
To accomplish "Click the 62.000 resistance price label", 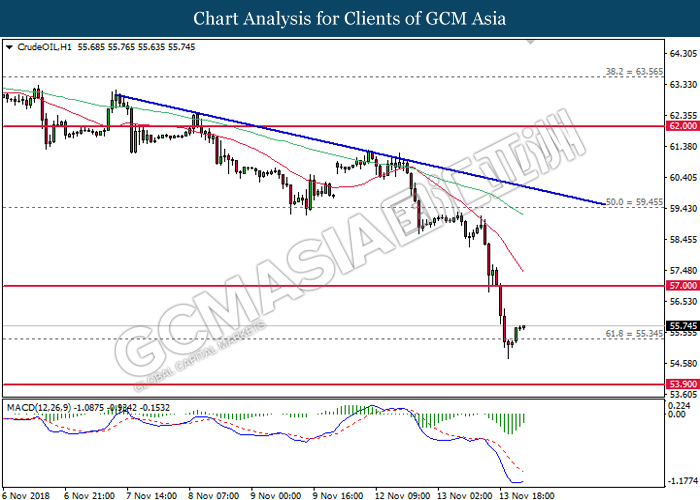I will (x=683, y=126).
